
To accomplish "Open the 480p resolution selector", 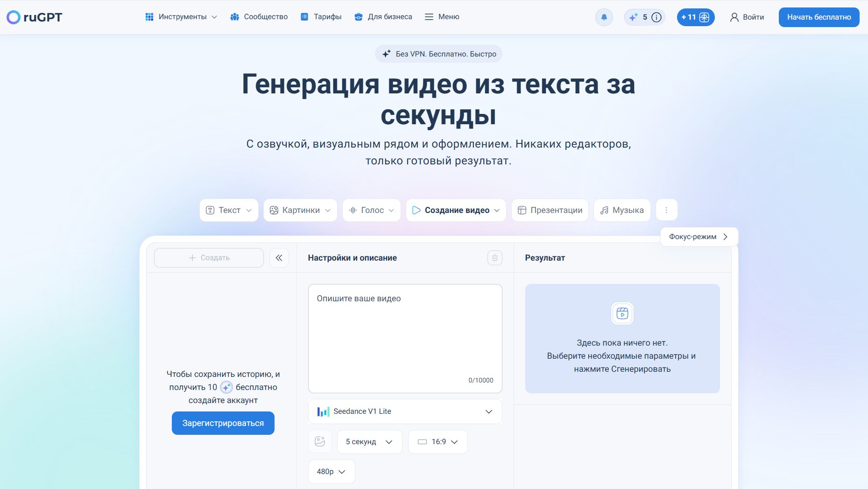I will click(331, 471).
